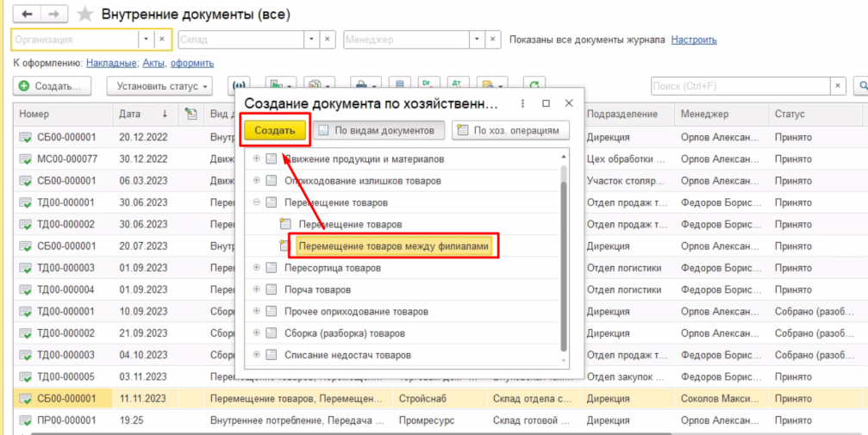Expand the 'Пересортица товаров' tree node
Image resolution: width=868 pixels, height=435 pixels.
257,268
